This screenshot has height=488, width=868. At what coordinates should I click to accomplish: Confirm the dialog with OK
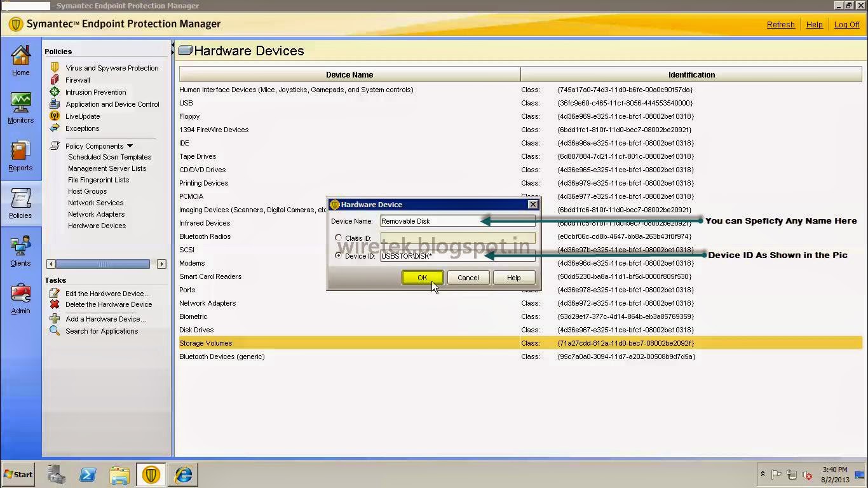coord(423,278)
